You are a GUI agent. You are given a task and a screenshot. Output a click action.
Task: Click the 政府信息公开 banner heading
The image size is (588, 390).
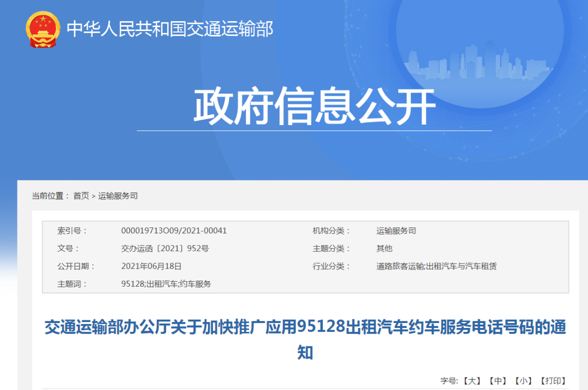click(x=314, y=106)
